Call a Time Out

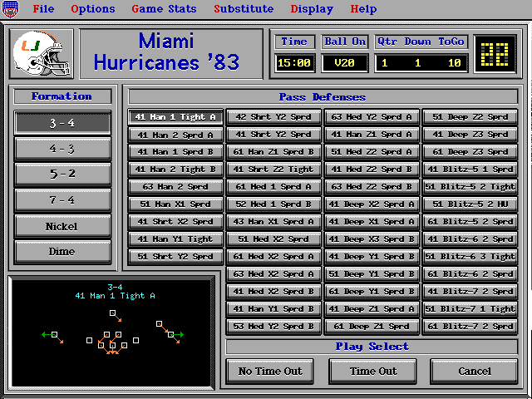[x=373, y=372]
